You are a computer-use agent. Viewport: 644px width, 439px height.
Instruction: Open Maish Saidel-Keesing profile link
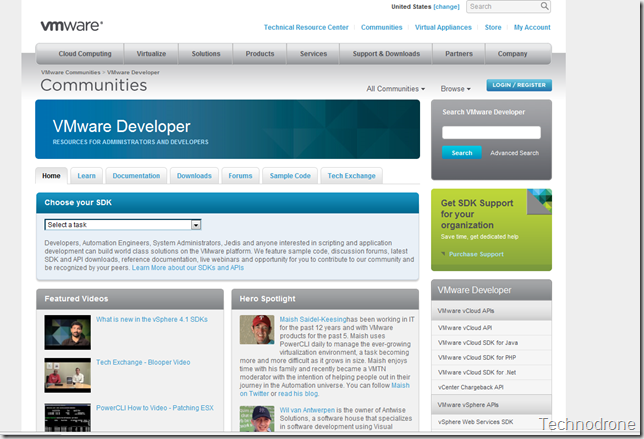click(313, 319)
